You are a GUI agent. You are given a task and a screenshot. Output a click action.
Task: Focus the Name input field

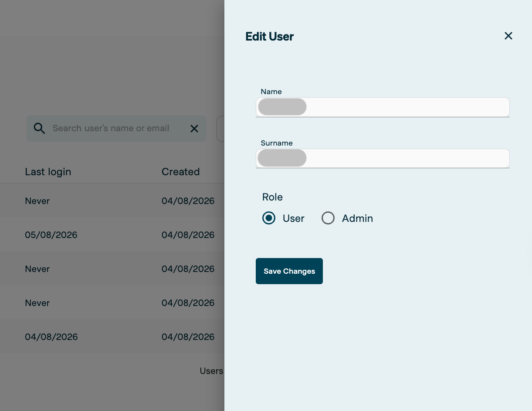click(x=383, y=107)
